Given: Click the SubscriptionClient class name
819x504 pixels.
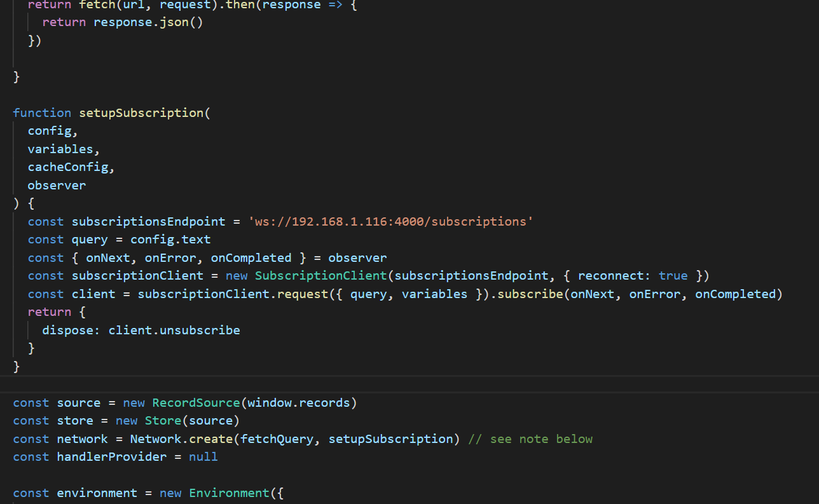Looking at the screenshot, I should pyautogui.click(x=320, y=275).
